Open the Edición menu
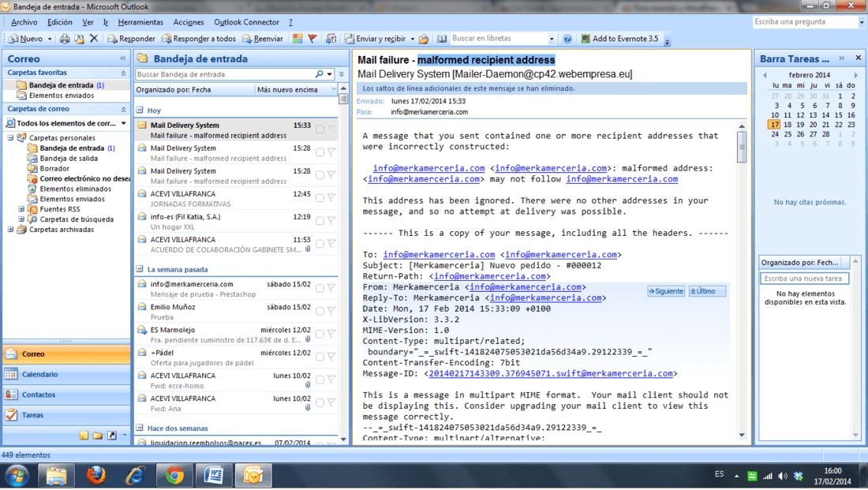The height and width of the screenshot is (490, 868). point(60,22)
